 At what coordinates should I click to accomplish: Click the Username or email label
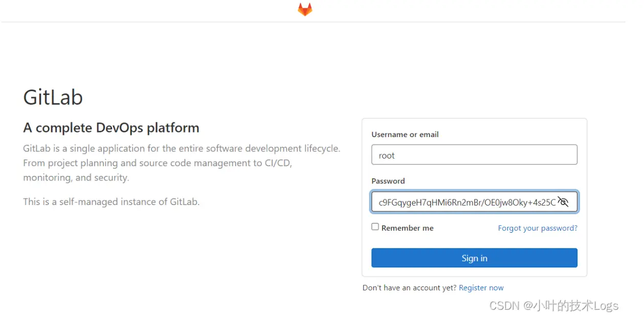pyautogui.click(x=405, y=134)
